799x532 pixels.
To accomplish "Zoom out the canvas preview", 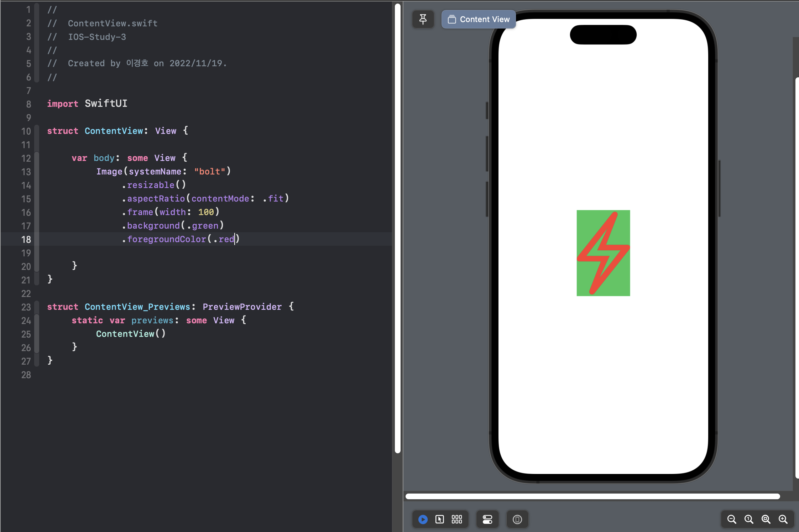I will pyautogui.click(x=732, y=520).
